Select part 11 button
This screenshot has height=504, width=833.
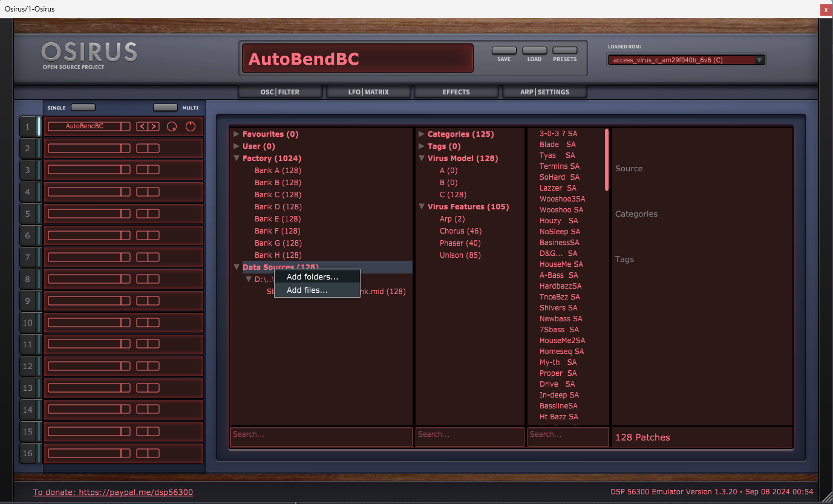(28, 345)
